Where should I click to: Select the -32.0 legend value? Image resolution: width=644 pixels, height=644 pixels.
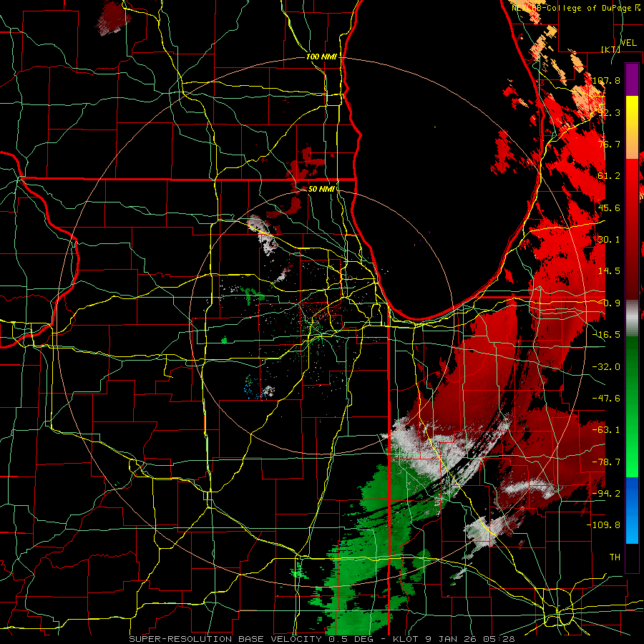606,367
